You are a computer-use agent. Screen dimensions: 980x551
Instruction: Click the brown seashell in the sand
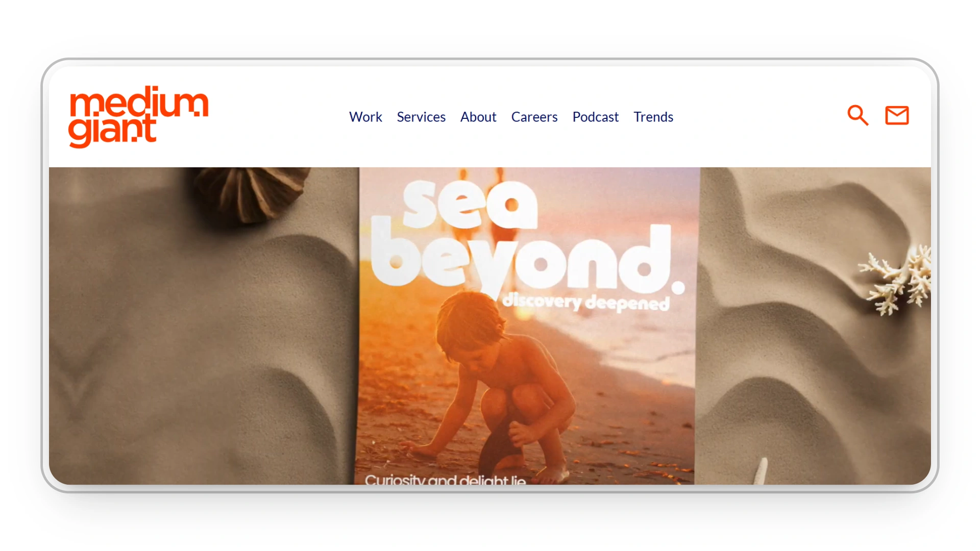coord(251,195)
